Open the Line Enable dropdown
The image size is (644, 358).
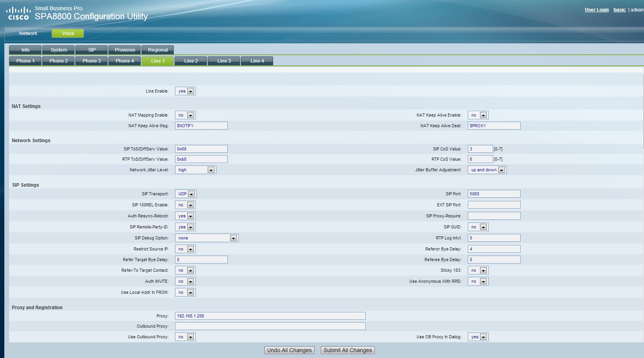pyautogui.click(x=185, y=91)
